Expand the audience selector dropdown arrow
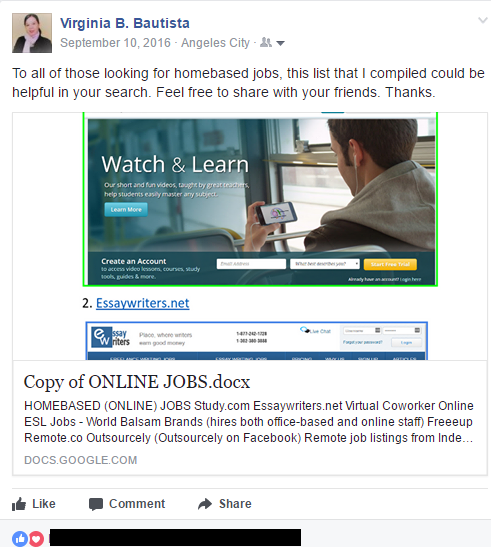The height and width of the screenshot is (547, 491). [x=281, y=43]
